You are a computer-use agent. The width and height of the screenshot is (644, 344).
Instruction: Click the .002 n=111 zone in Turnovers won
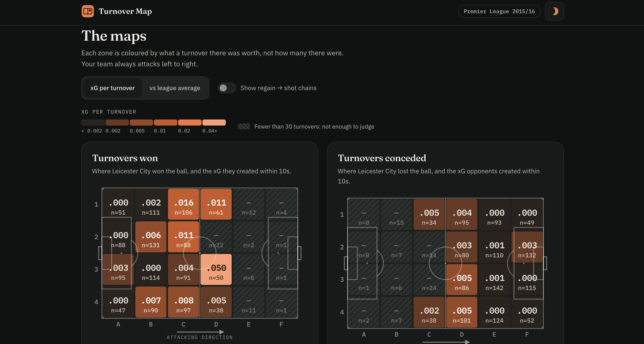[x=151, y=204]
